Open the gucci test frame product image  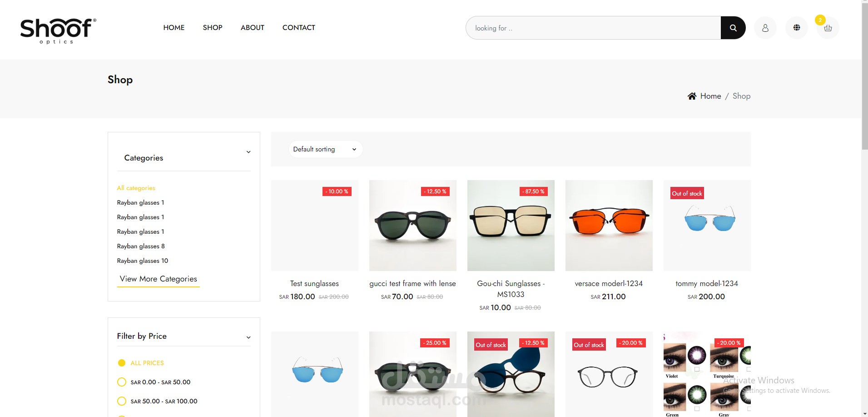(413, 226)
